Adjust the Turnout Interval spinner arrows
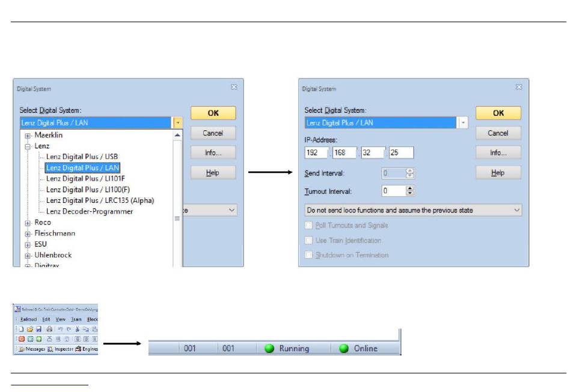571x392 pixels. pos(410,190)
